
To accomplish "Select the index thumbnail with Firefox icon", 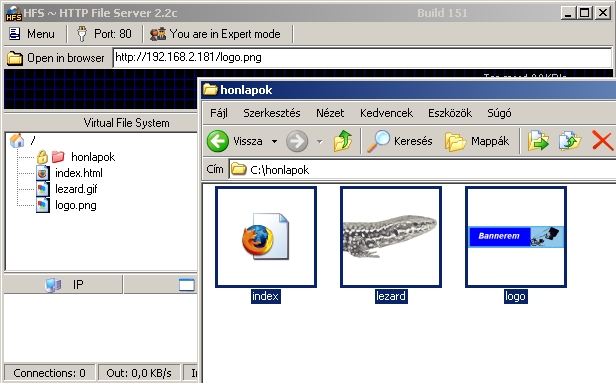I will point(266,237).
